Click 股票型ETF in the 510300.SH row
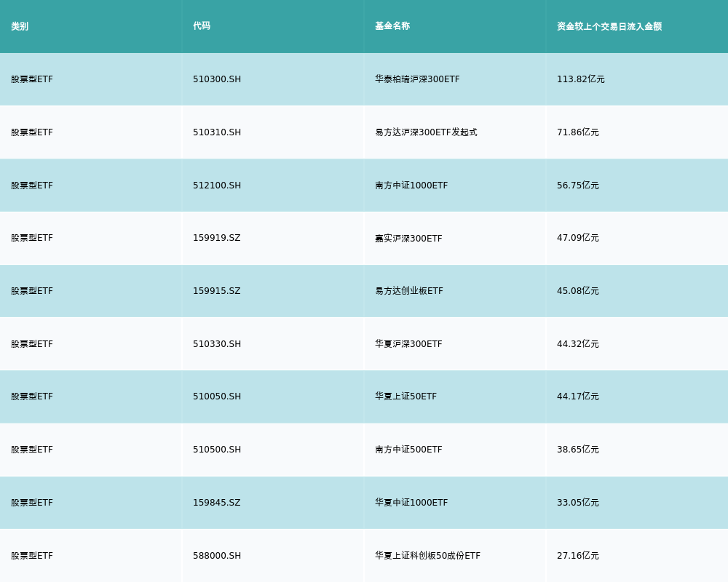The width and height of the screenshot is (728, 582). [32, 79]
